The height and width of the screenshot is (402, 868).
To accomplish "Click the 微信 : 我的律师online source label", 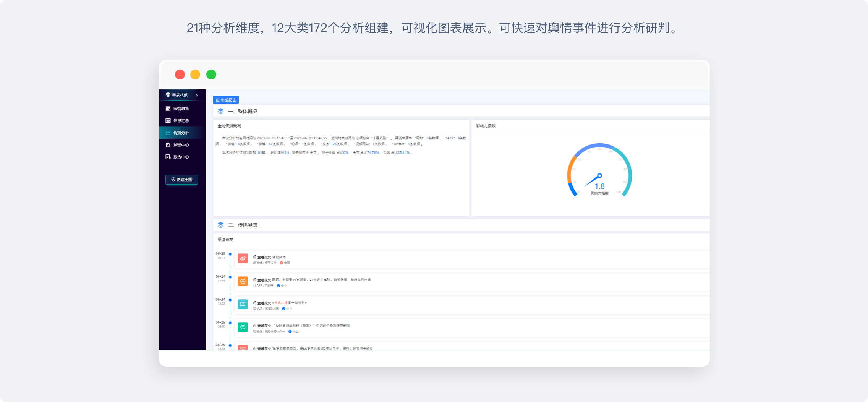I will (269, 332).
